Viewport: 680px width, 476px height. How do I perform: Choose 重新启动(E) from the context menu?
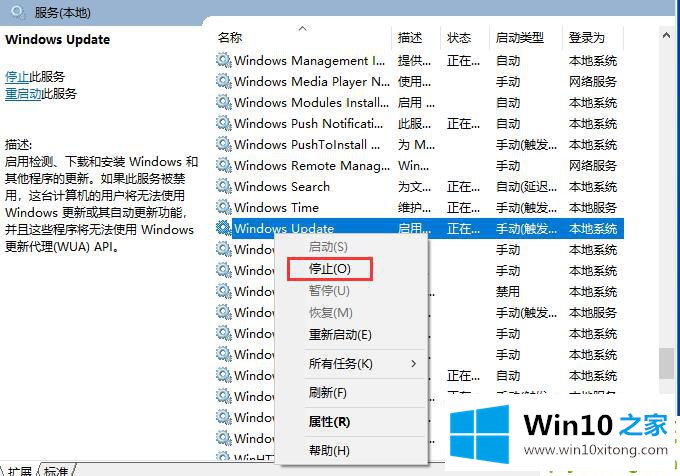[340, 334]
